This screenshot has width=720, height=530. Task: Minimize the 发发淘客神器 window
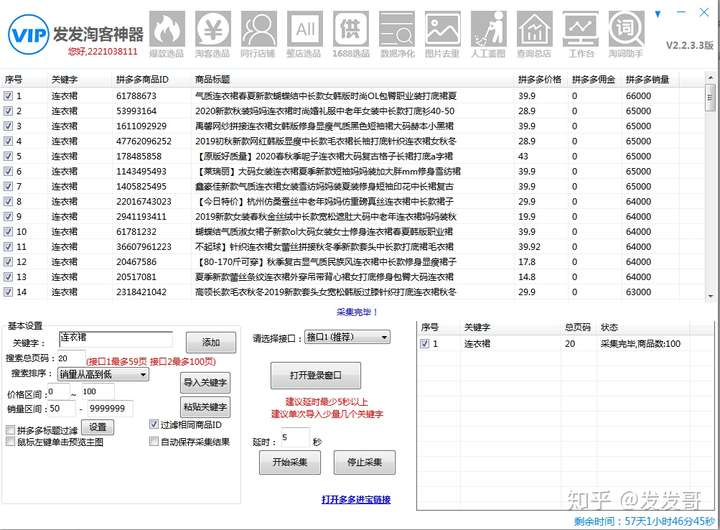[681, 12]
